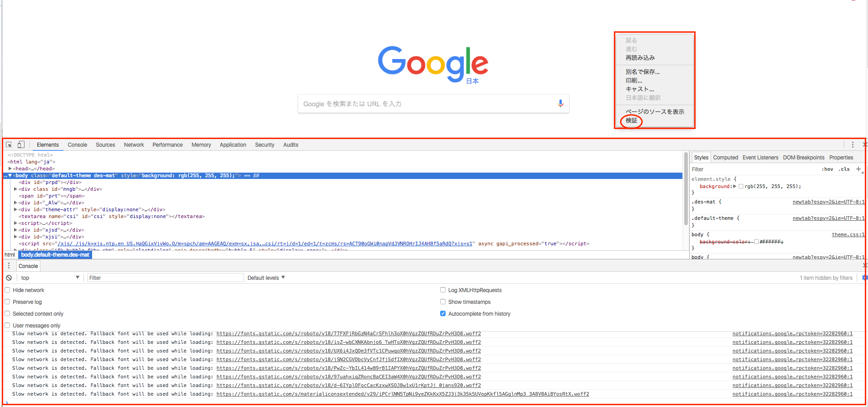The image size is (868, 407).
Task: Choose 検証 in the context menu
Action: (x=632, y=120)
